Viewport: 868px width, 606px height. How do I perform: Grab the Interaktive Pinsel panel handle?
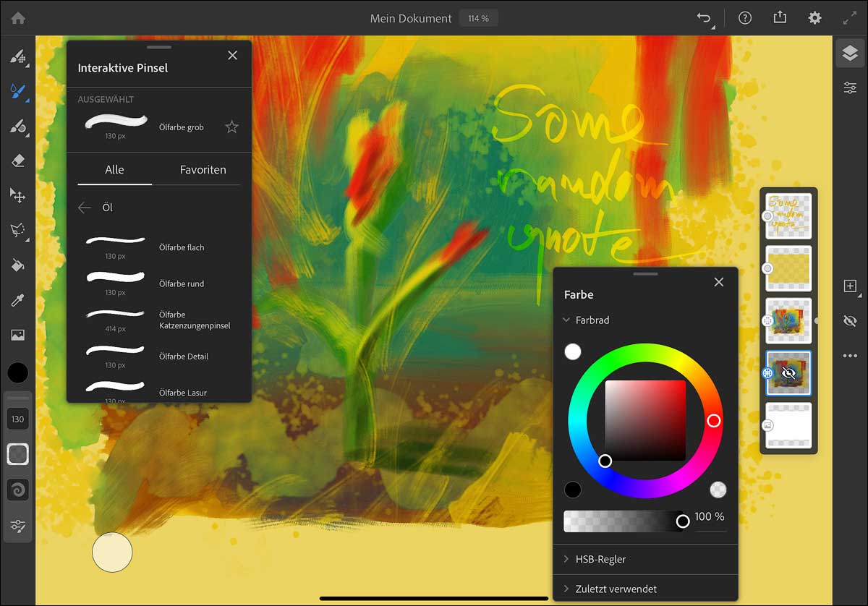[x=159, y=47]
